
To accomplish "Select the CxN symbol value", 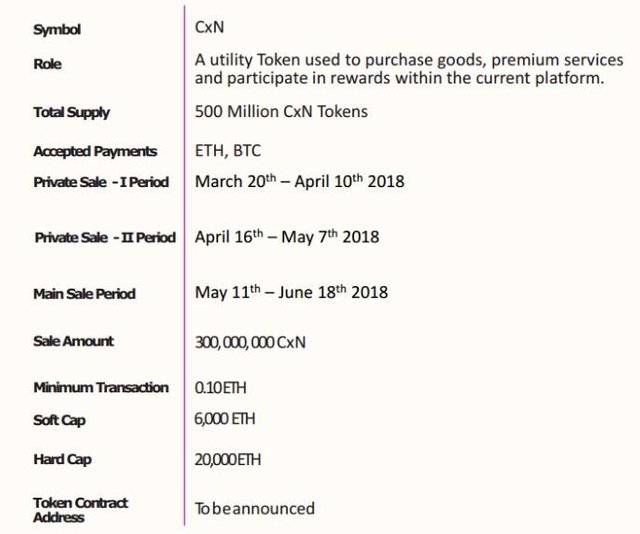I will 209,27.
